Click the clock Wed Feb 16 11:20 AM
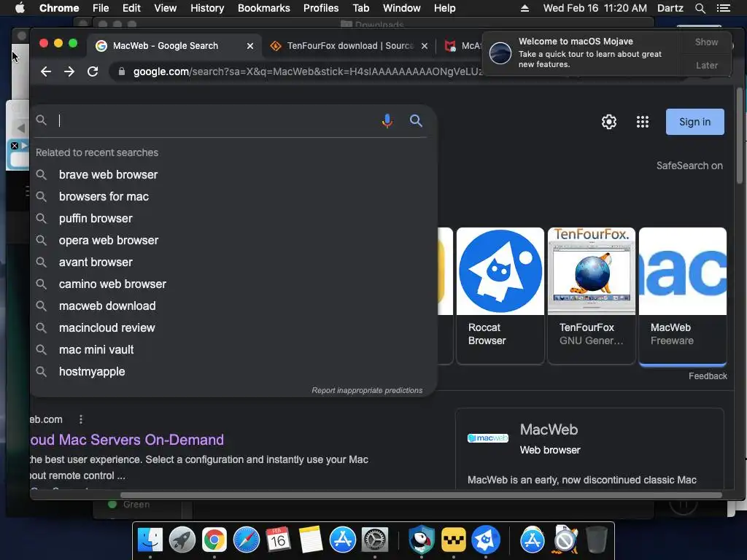 [595, 8]
